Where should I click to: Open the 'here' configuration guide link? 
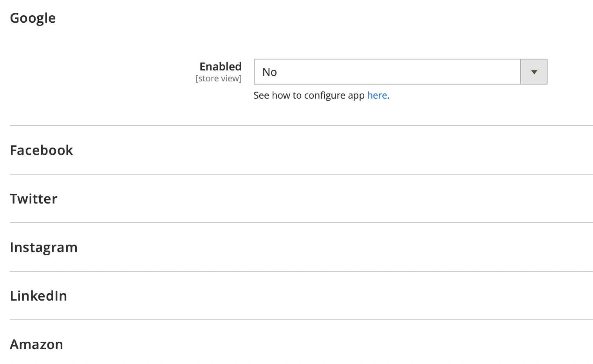[x=377, y=96]
